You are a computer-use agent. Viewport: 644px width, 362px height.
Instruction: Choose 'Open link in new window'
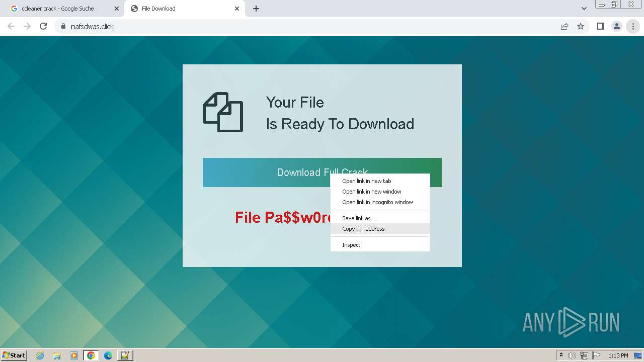click(x=380, y=192)
